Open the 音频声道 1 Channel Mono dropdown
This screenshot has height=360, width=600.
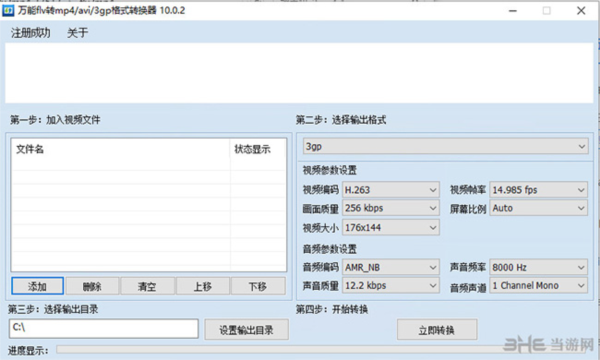tap(538, 286)
